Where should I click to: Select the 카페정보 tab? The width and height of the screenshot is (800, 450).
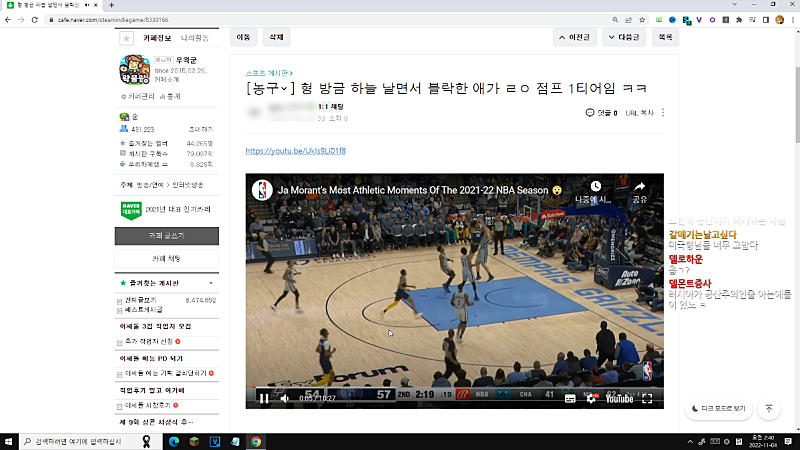pos(158,38)
